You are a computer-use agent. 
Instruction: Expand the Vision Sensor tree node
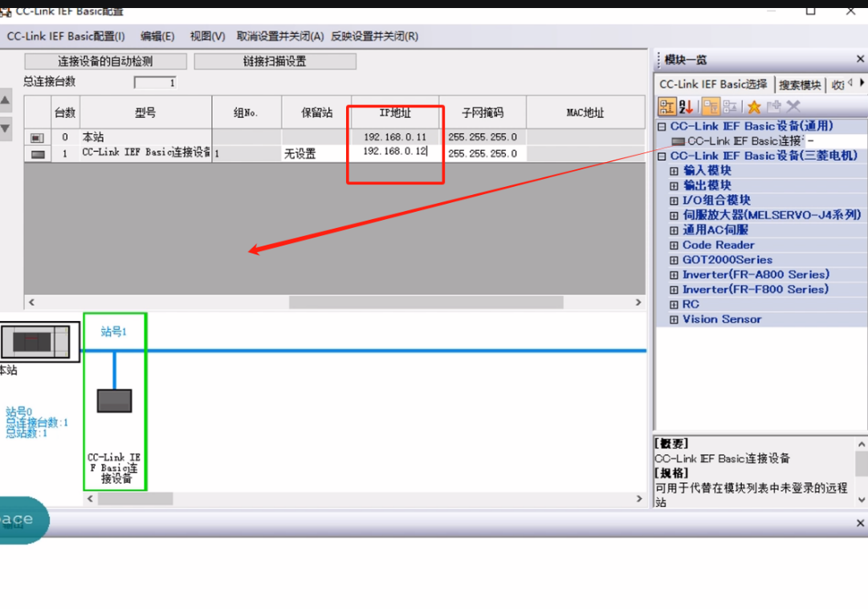coord(673,319)
